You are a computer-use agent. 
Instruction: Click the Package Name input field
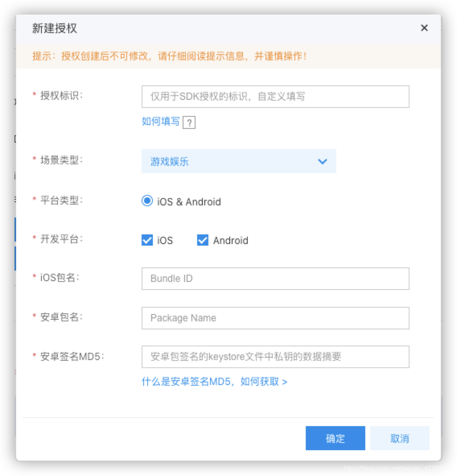[x=275, y=318]
